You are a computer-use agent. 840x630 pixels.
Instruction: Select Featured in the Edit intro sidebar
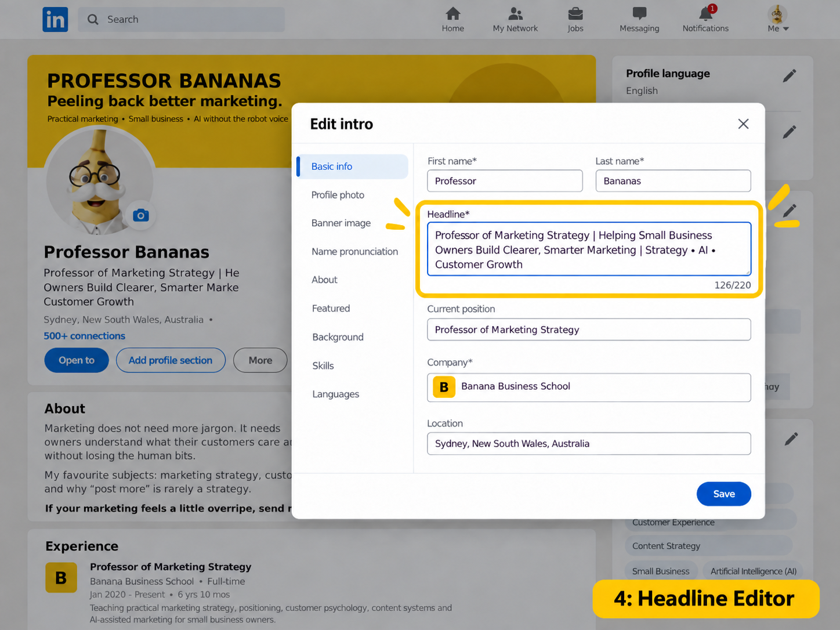pyautogui.click(x=331, y=309)
